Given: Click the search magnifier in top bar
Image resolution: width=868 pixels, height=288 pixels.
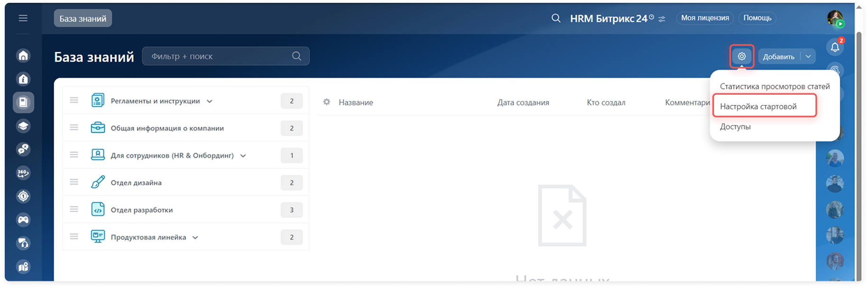Looking at the screenshot, I should point(556,18).
